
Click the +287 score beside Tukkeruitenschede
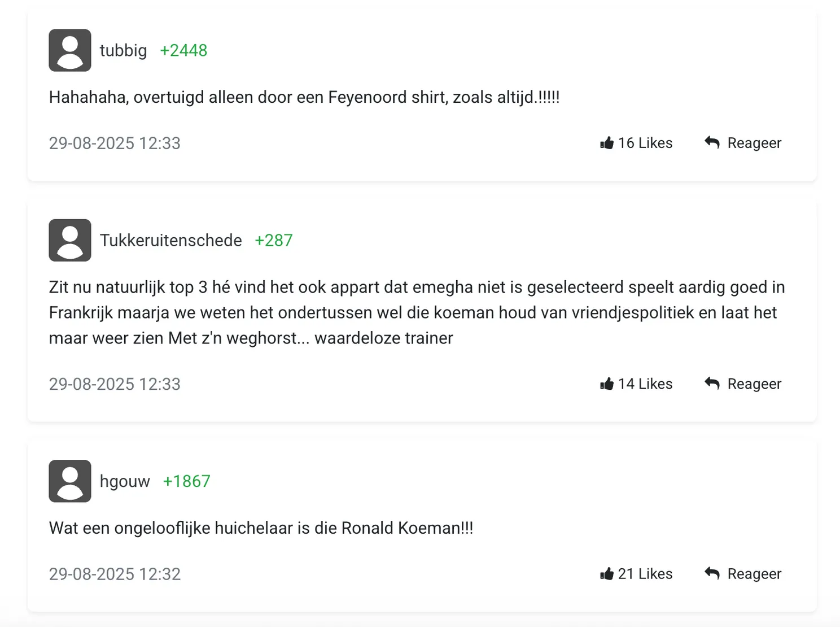[274, 240]
